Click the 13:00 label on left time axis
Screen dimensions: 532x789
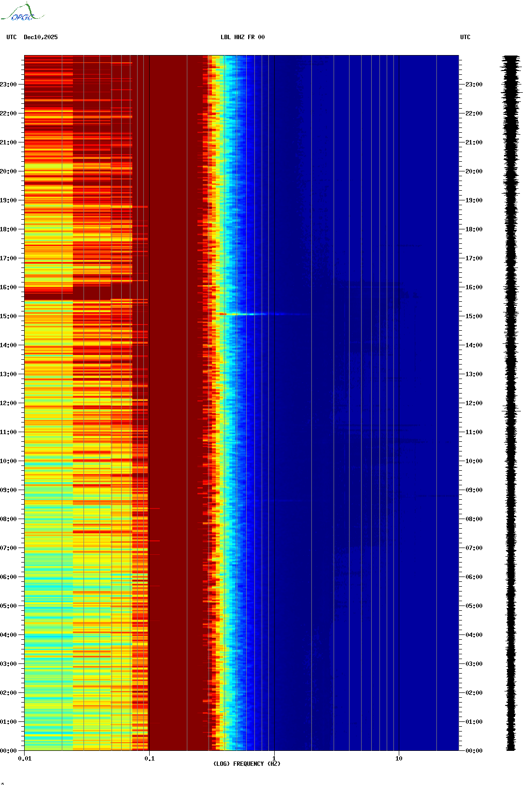point(8,374)
